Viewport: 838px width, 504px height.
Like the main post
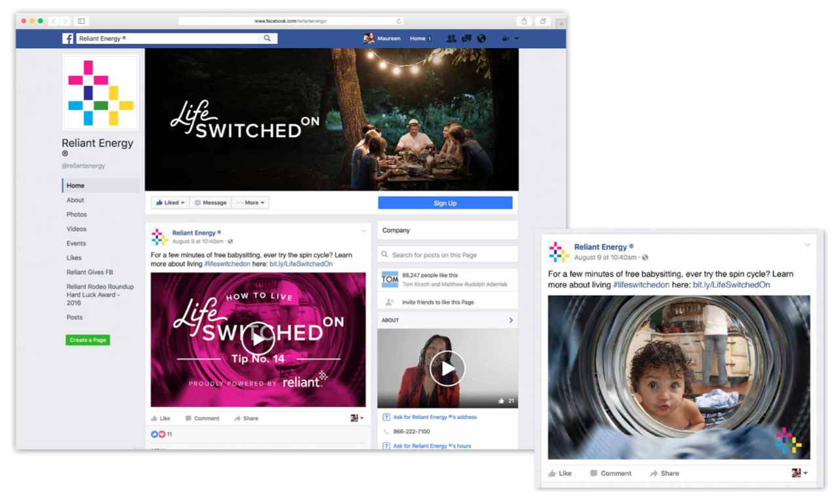click(x=161, y=418)
